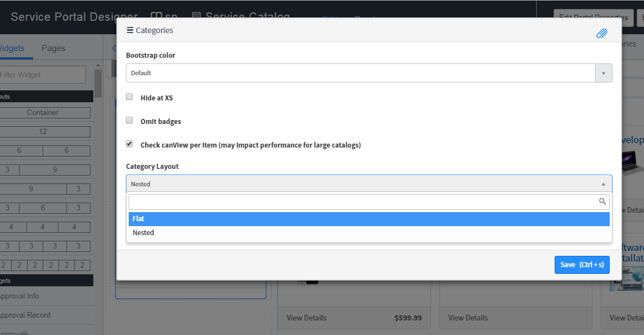Select the 12-column layout widget
The width and height of the screenshot is (644, 335).
coord(43,132)
